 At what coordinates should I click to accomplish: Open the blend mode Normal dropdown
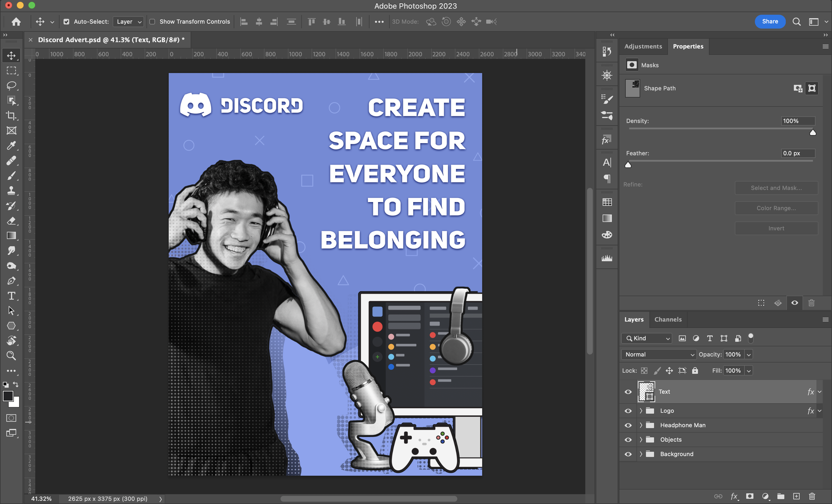(658, 354)
